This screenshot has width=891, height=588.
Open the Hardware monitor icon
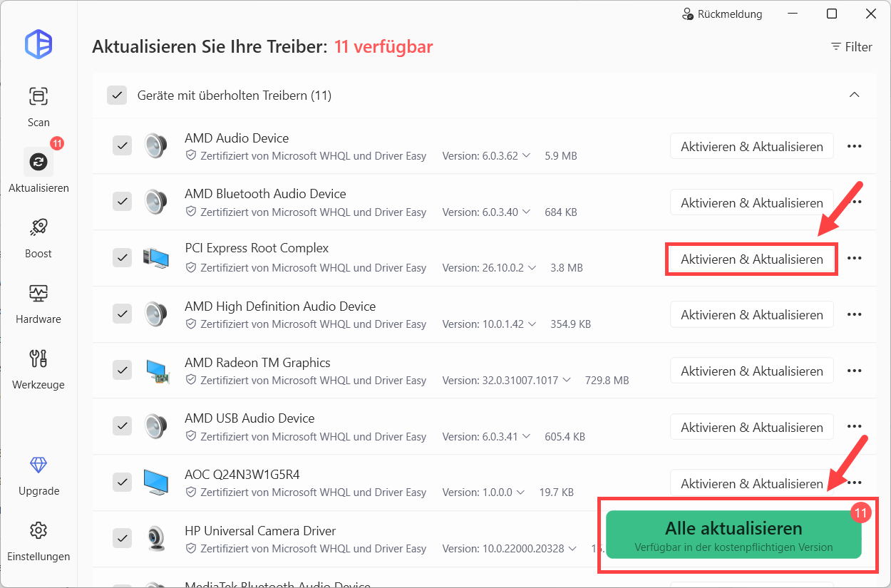[38, 293]
